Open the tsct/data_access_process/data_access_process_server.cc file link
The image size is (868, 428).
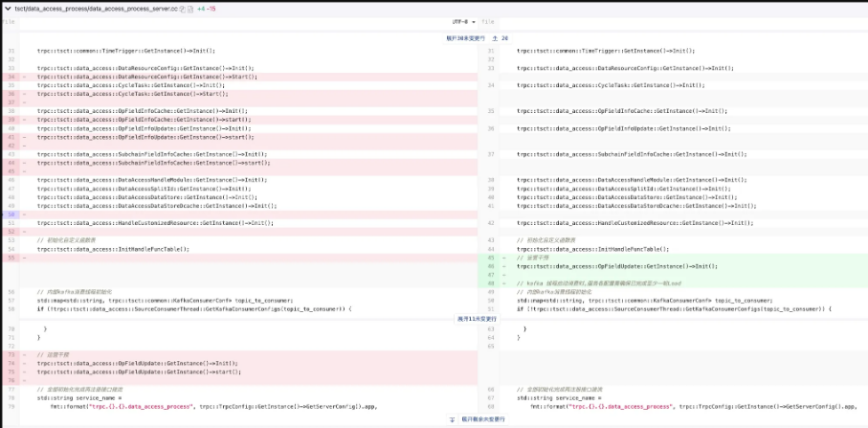point(97,10)
